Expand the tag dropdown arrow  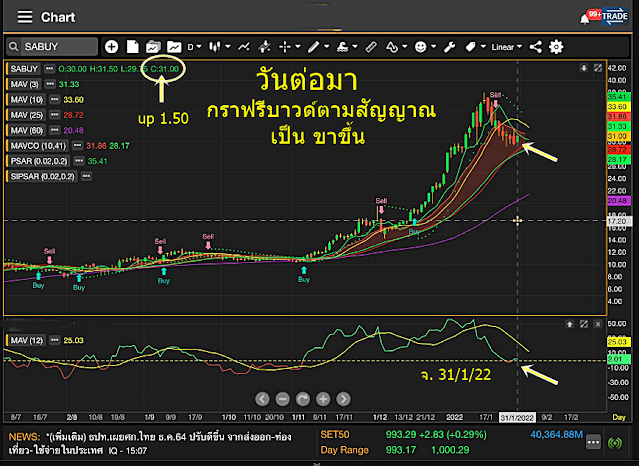[x=483, y=46]
